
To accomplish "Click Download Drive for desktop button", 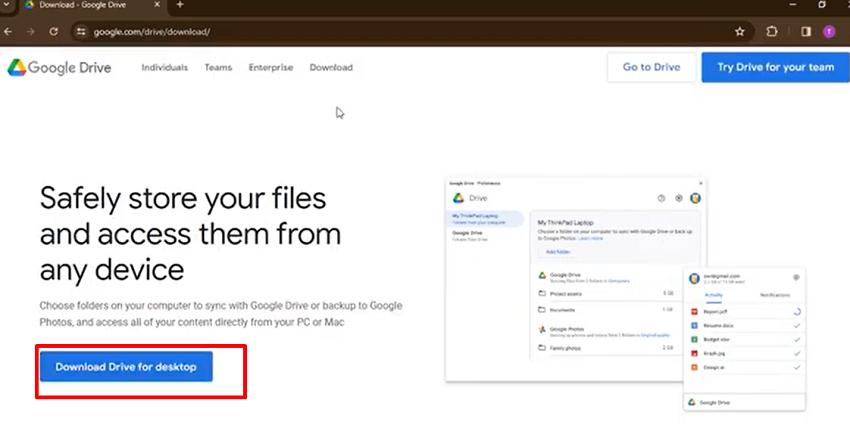I will point(126,367).
